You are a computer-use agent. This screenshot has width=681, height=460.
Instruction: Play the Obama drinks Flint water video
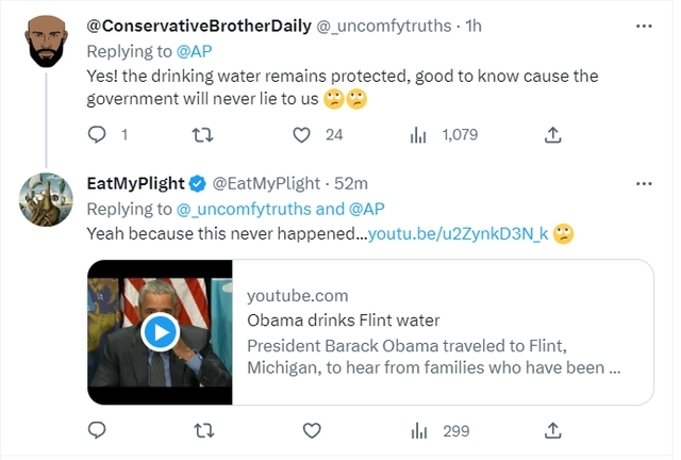tap(159, 333)
